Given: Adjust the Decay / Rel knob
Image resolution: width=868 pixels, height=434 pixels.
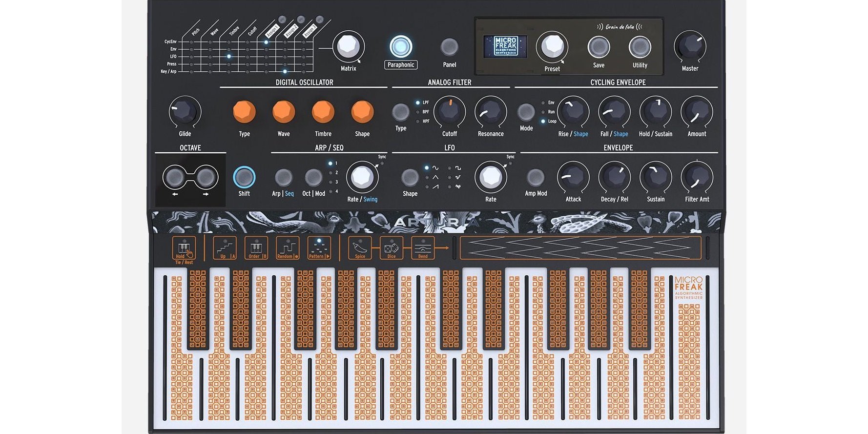Looking at the screenshot, I should click(614, 177).
